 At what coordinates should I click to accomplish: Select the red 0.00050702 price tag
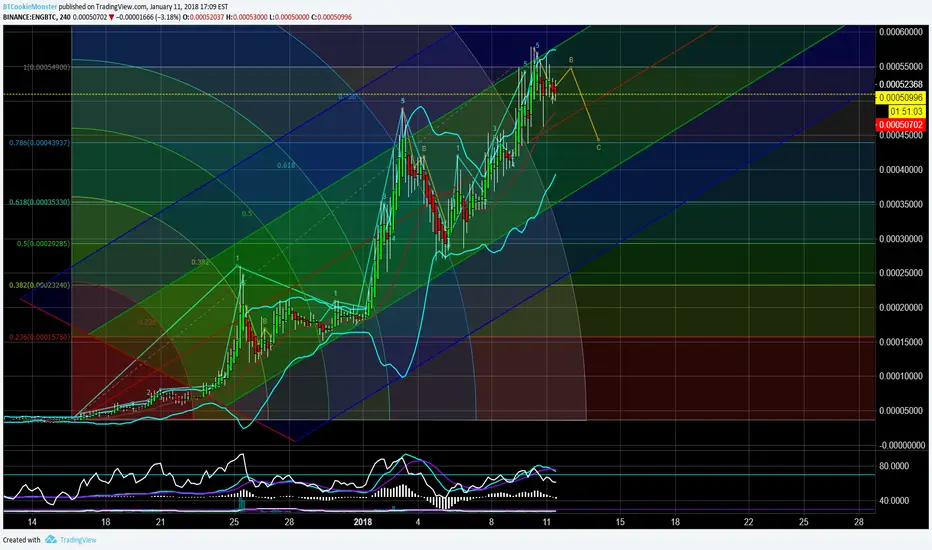coord(900,125)
